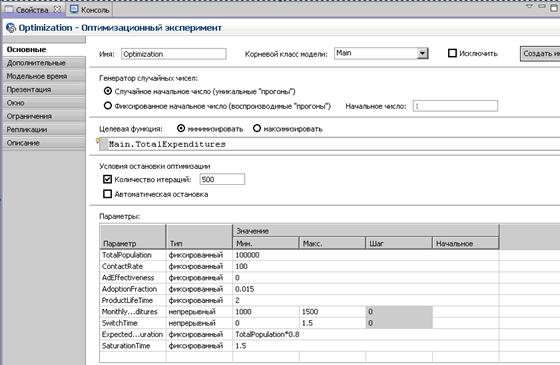The width and height of the screenshot is (560, 365).
Task: Click the Начальное column header
Action: point(466,244)
